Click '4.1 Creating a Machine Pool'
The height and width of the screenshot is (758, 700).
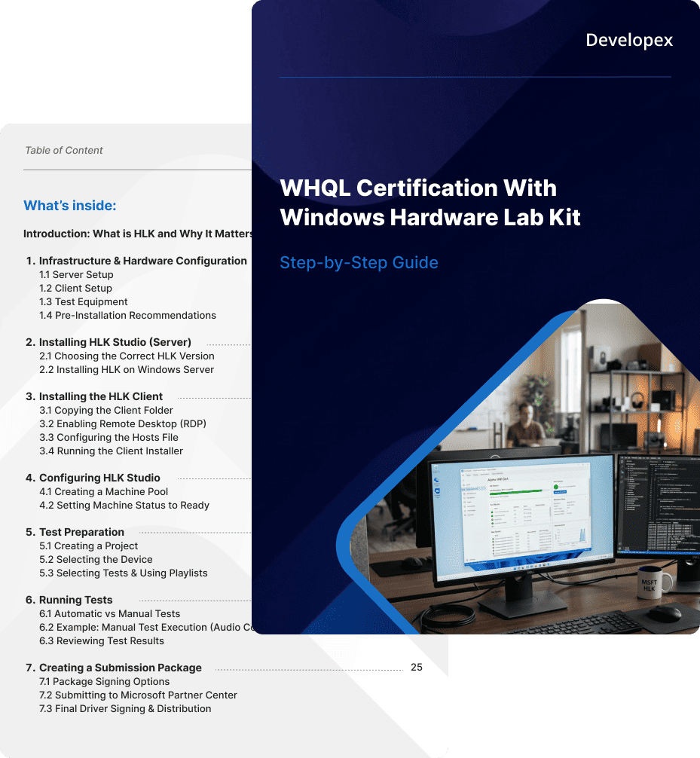[x=103, y=491]
